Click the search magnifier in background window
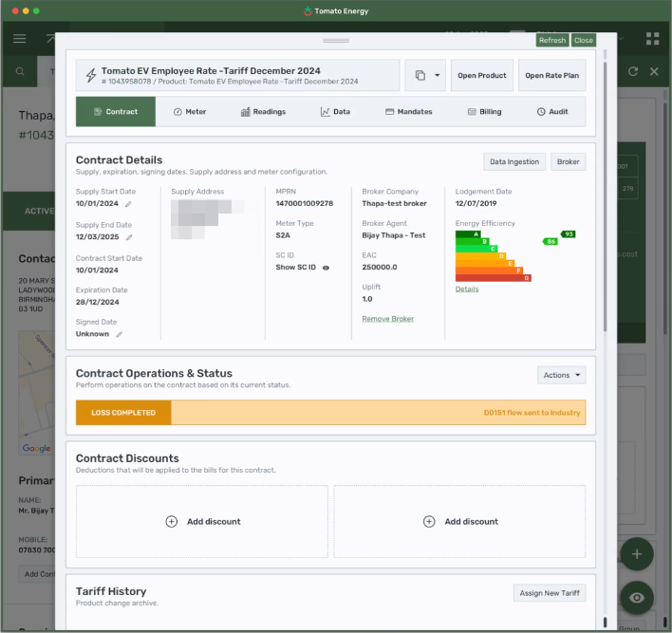Screen dimensions: 672x633 point(20,71)
